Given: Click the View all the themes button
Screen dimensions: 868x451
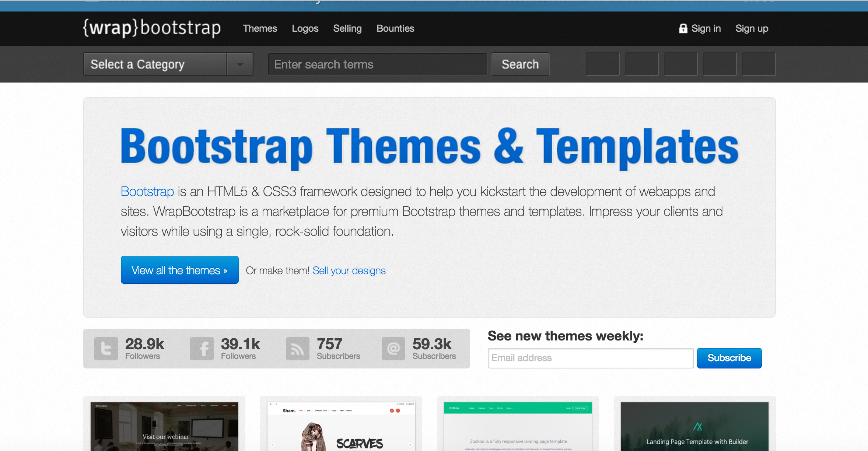Looking at the screenshot, I should click(179, 270).
